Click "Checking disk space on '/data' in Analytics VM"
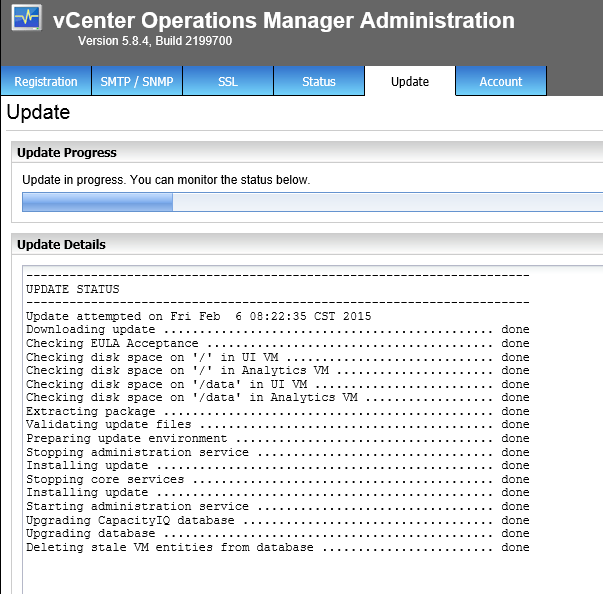This screenshot has width=603, height=594. tap(278, 397)
